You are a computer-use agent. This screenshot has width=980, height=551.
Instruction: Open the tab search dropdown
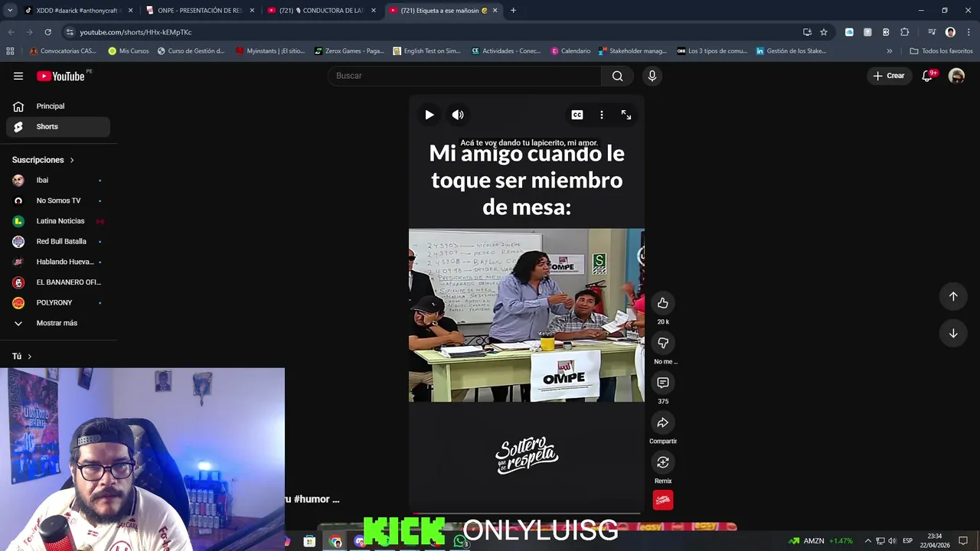pos(10,11)
